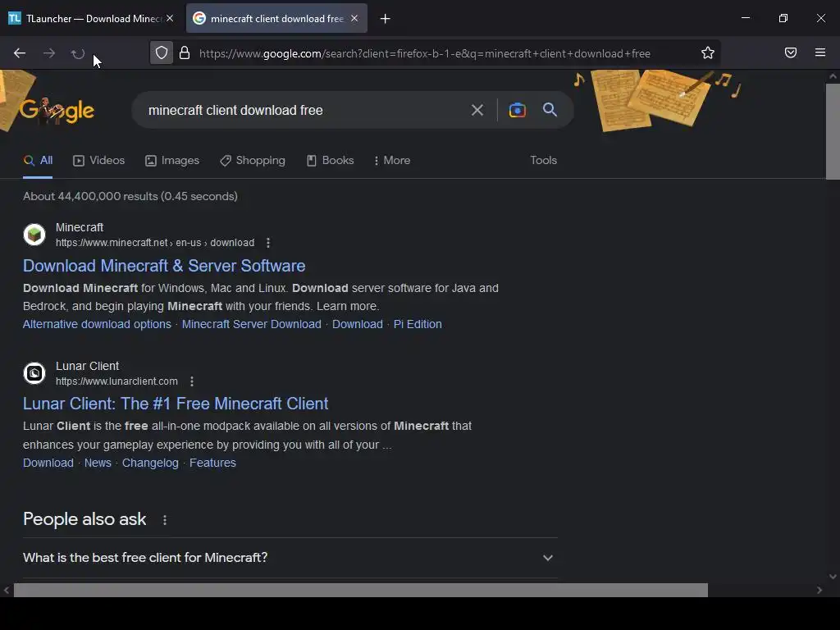Image resolution: width=840 pixels, height=630 pixels.
Task: Follow the Download sitelink under Lunar Client
Action: [x=48, y=463]
